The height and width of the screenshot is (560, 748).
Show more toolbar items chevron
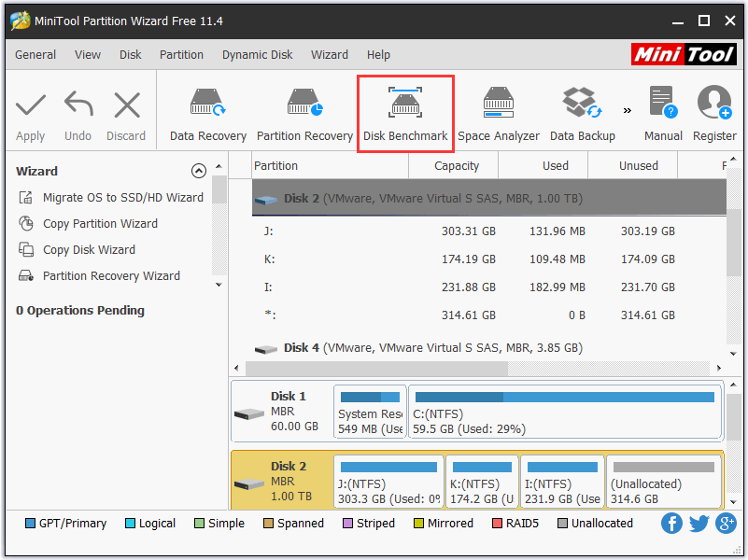click(628, 110)
